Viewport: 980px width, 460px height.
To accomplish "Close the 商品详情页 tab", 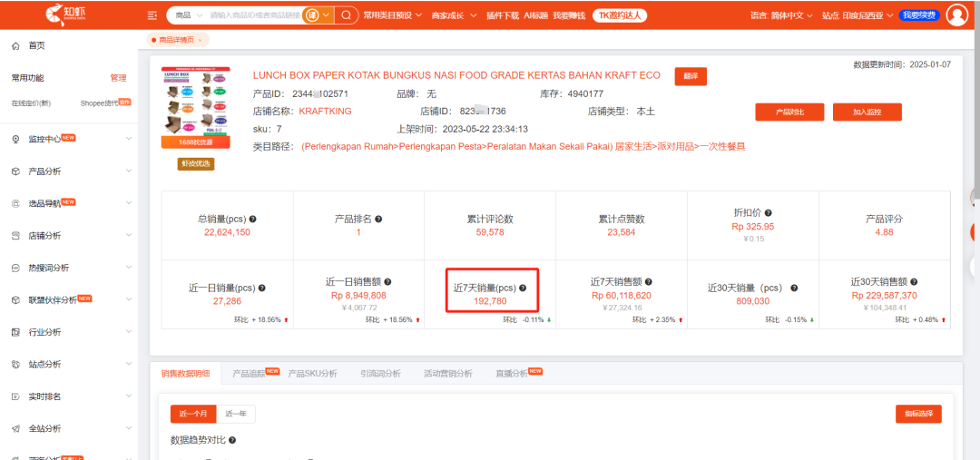I will coord(200,40).
